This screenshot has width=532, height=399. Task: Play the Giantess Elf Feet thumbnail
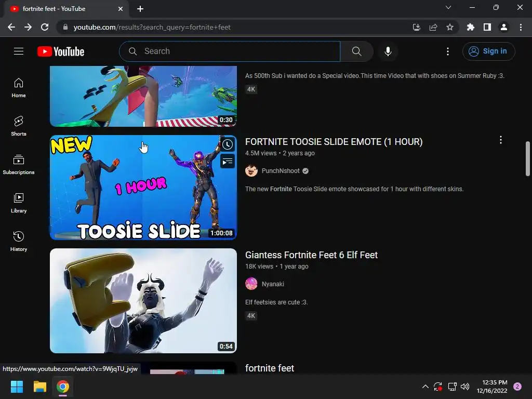coord(143,301)
